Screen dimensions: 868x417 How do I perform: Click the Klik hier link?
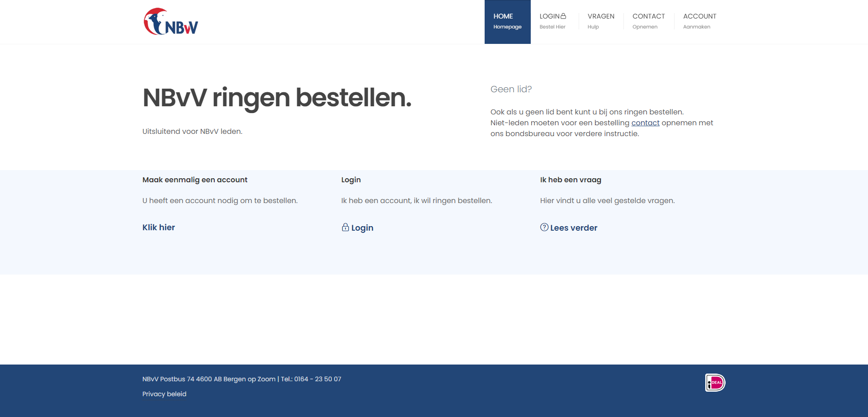(158, 227)
